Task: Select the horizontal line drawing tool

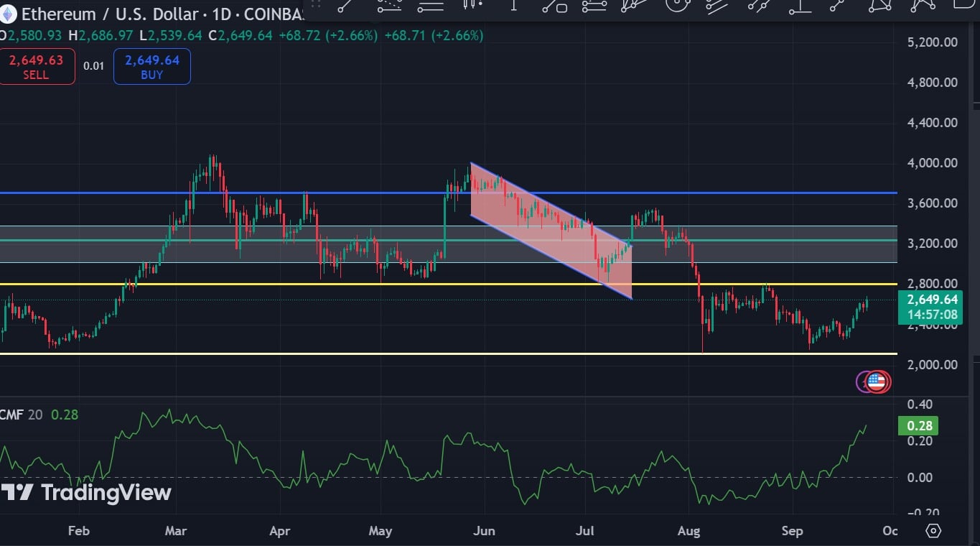Action: click(430, 6)
